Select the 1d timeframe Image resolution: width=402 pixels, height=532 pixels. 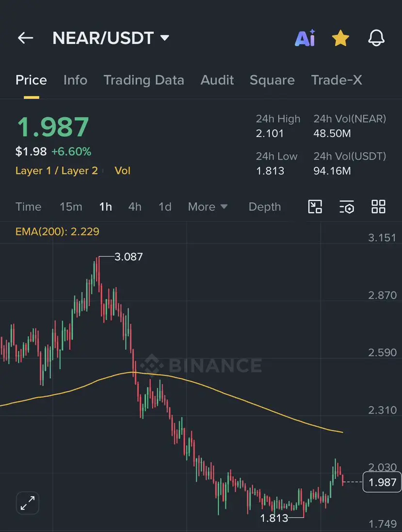coord(165,207)
